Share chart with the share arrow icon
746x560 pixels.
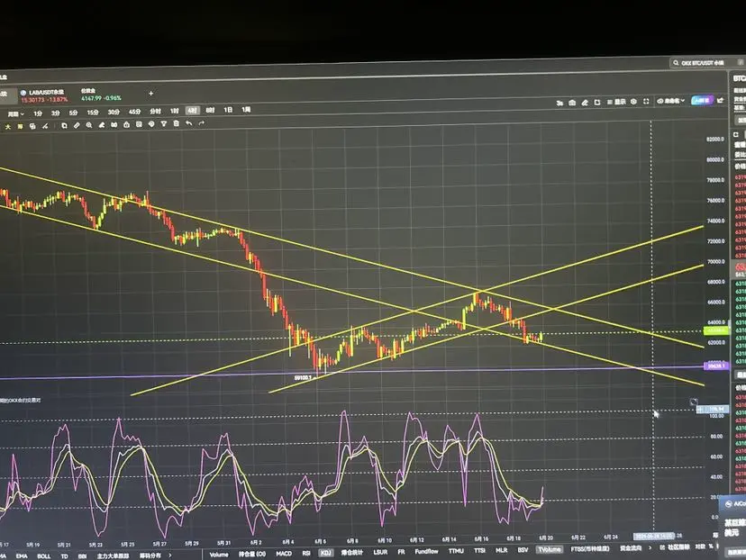point(720,100)
